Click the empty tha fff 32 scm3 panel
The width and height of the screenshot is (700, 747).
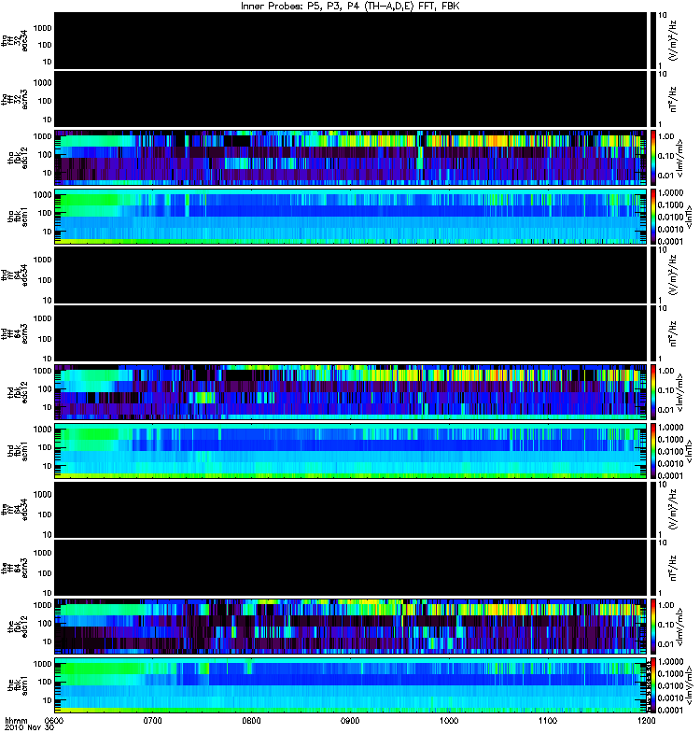tap(351, 99)
